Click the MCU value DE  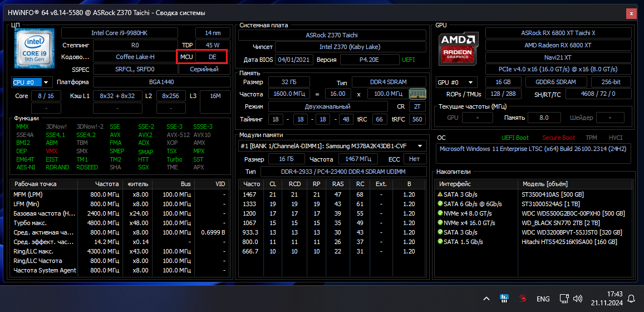[x=212, y=57]
